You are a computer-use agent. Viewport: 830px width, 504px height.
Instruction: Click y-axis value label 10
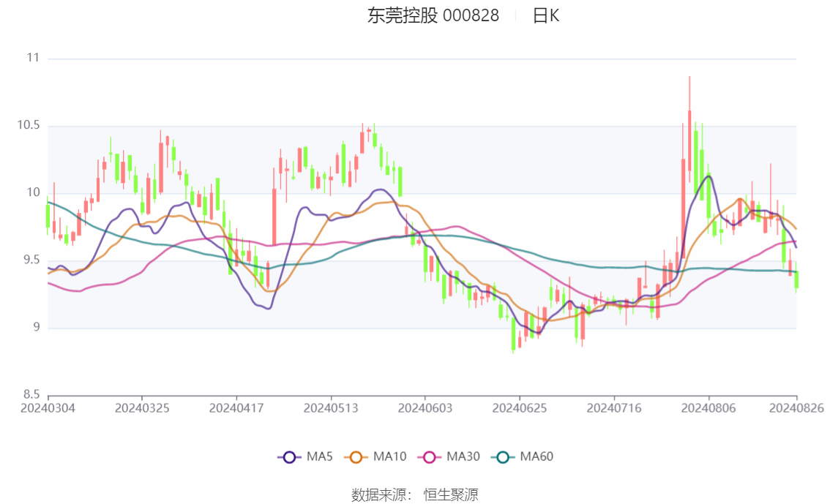(x=34, y=192)
